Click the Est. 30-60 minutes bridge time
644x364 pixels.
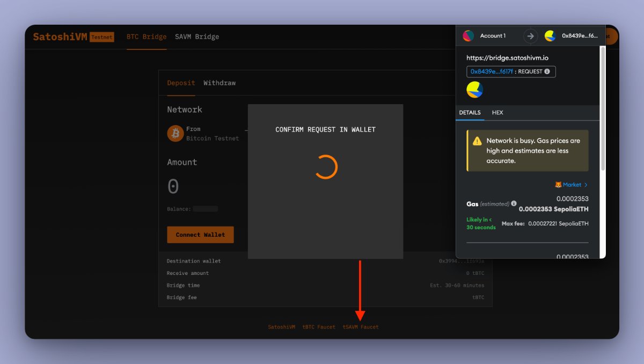(457, 285)
